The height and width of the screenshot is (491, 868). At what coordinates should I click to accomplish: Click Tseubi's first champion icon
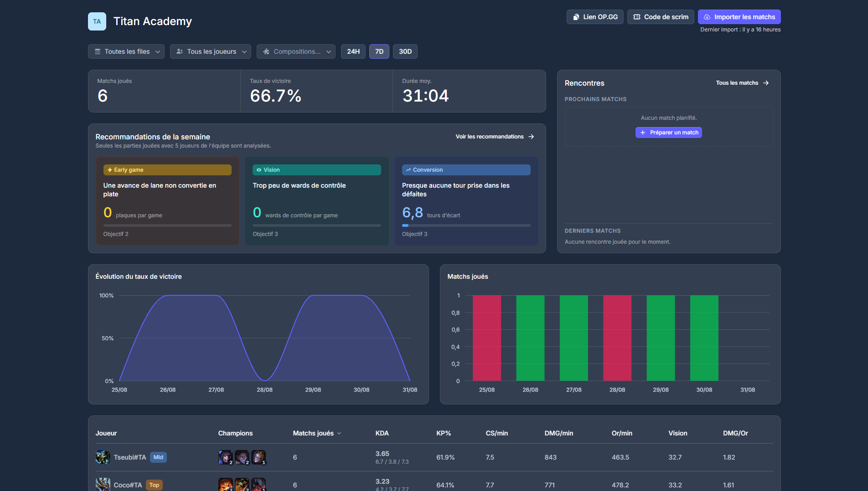226,457
